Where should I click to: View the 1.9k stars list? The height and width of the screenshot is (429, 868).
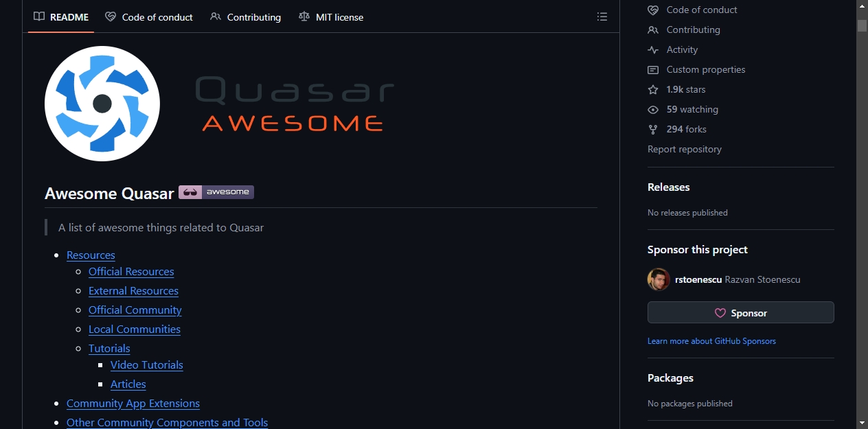686,89
